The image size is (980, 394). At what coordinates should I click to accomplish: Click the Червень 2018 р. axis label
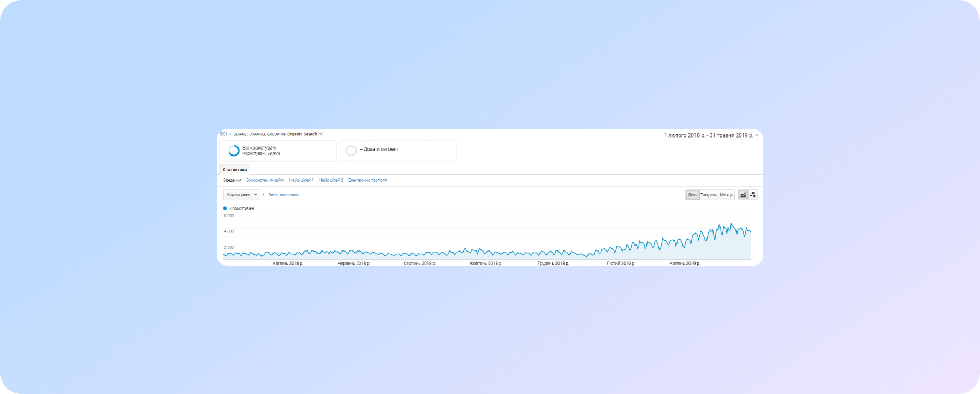(x=354, y=263)
